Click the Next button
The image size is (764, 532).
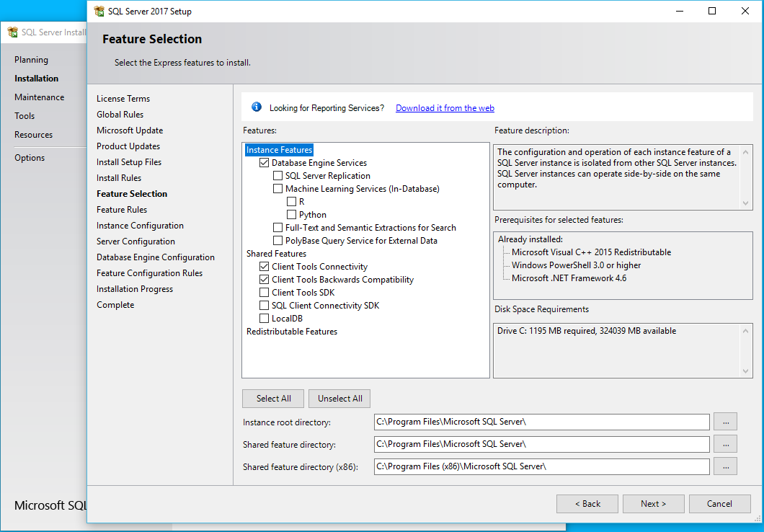click(x=654, y=504)
